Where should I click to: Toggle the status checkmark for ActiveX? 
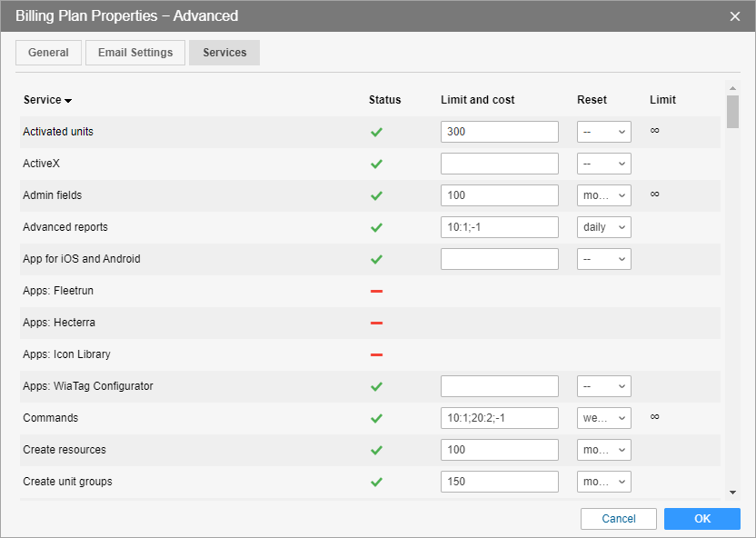coord(376,164)
